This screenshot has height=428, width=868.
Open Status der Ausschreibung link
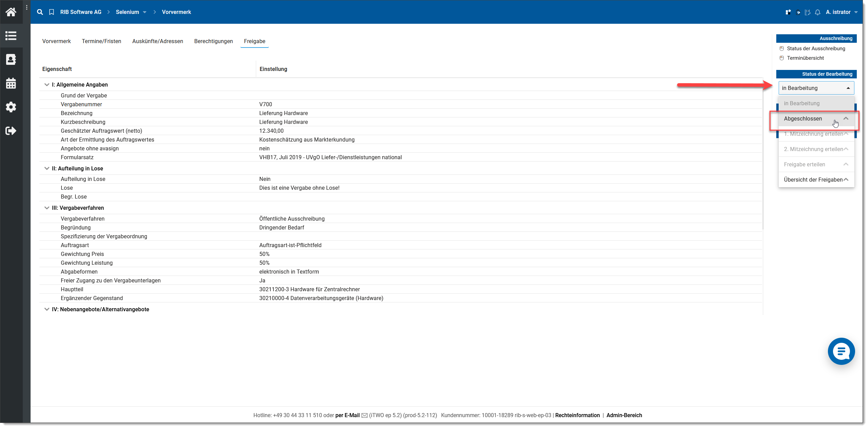816,49
